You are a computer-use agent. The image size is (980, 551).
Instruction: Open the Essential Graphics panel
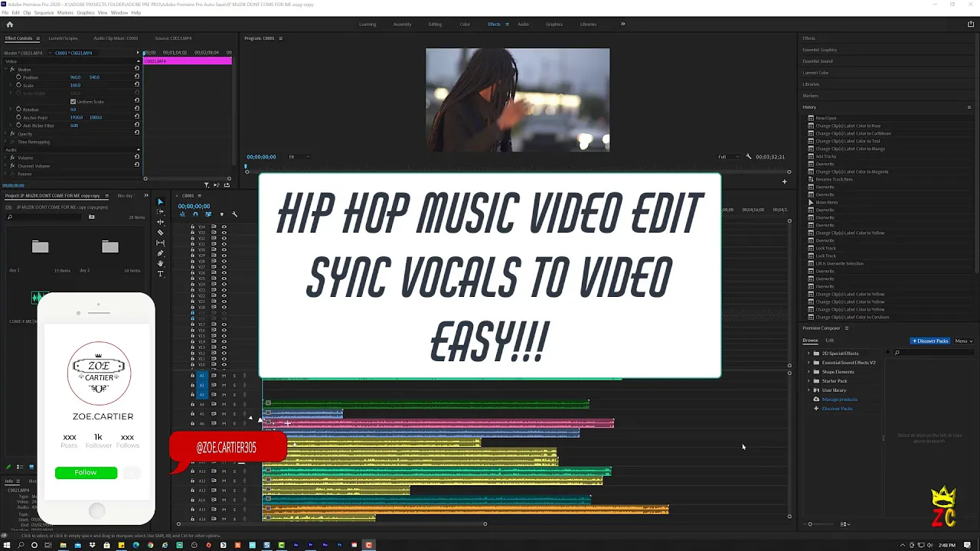coord(819,50)
